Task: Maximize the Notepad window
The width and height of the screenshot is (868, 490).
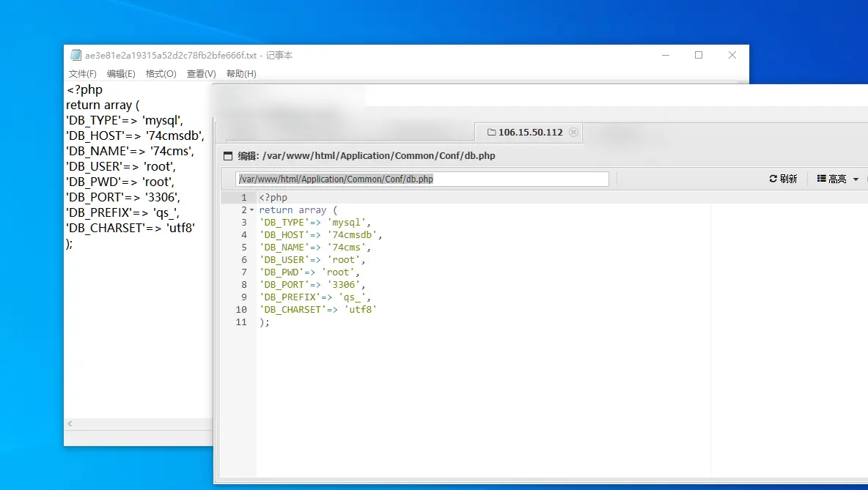Action: (x=699, y=56)
